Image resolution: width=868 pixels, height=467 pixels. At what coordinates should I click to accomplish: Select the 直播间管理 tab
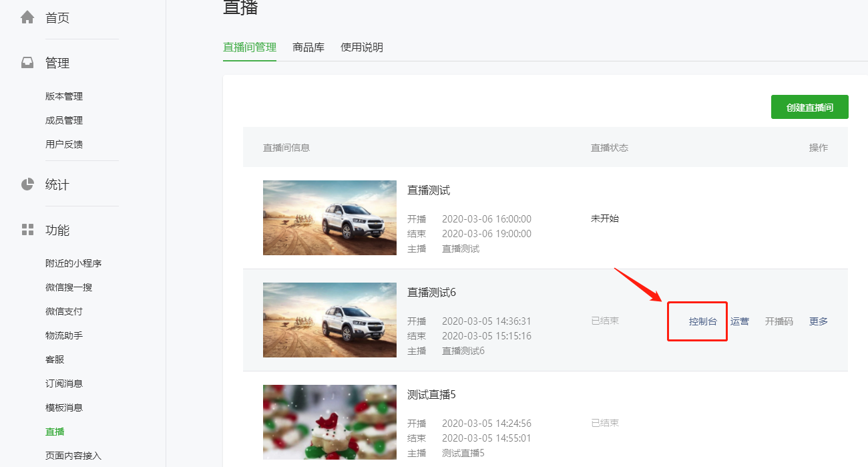(250, 47)
